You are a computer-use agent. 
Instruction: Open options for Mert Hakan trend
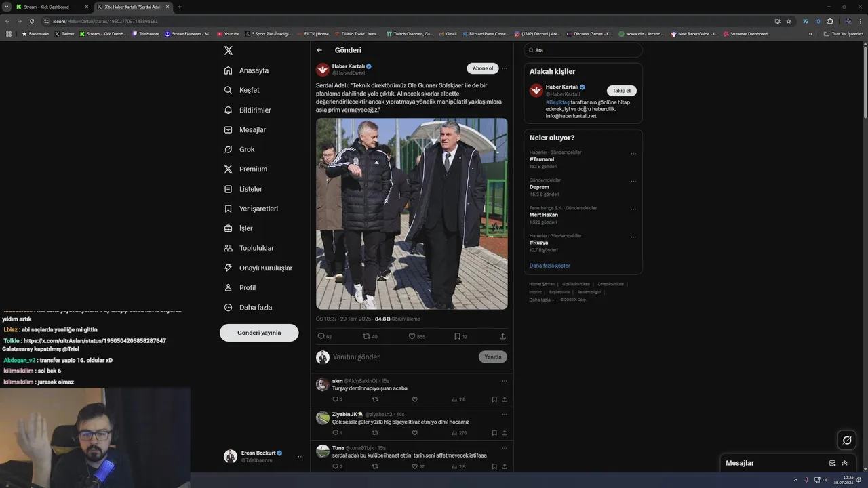pyautogui.click(x=633, y=209)
